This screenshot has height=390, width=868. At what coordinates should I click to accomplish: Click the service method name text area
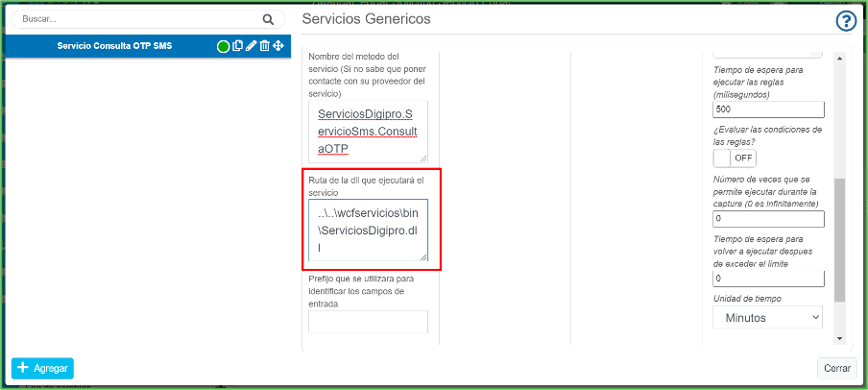[368, 132]
